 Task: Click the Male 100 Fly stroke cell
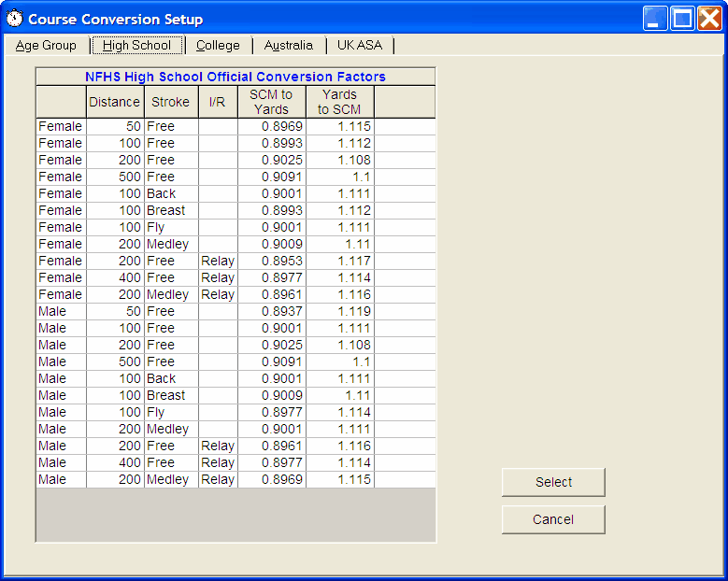[x=170, y=412]
